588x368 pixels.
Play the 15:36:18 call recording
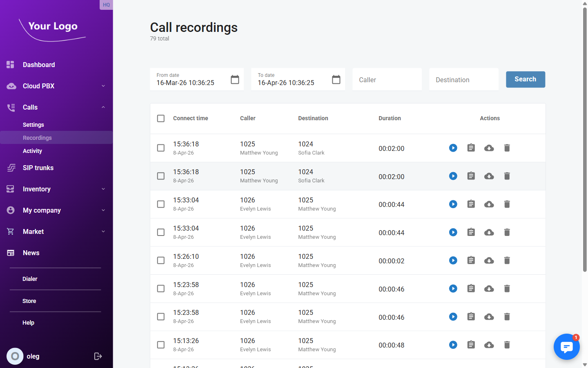(453, 148)
